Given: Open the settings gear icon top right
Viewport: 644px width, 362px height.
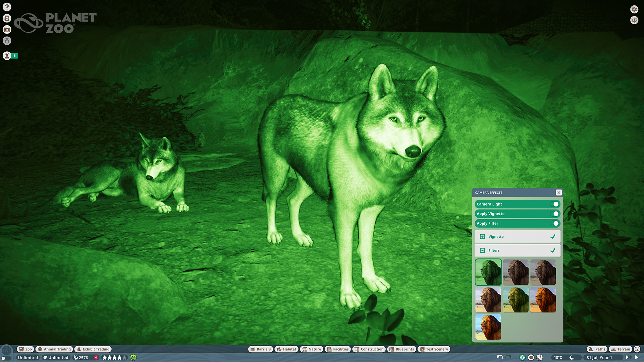Looking at the screenshot, I should coord(634,9).
